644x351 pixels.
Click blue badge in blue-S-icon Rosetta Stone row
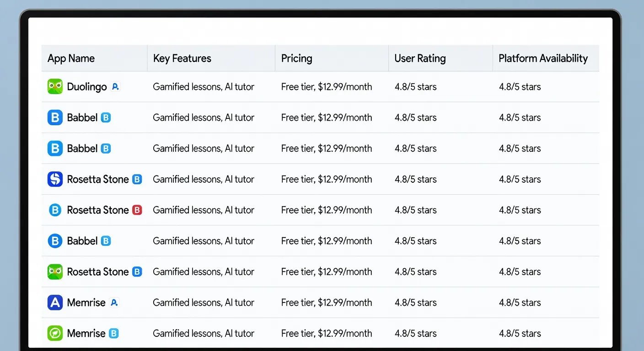coord(137,179)
